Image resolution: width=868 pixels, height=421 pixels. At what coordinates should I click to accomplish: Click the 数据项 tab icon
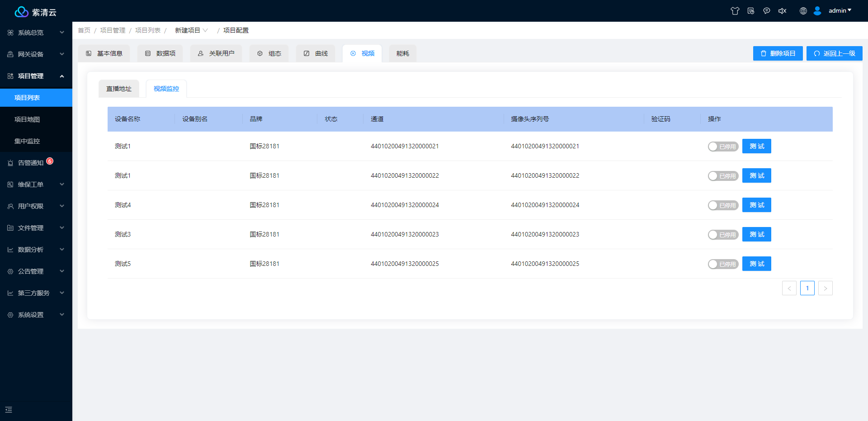pyautogui.click(x=148, y=53)
